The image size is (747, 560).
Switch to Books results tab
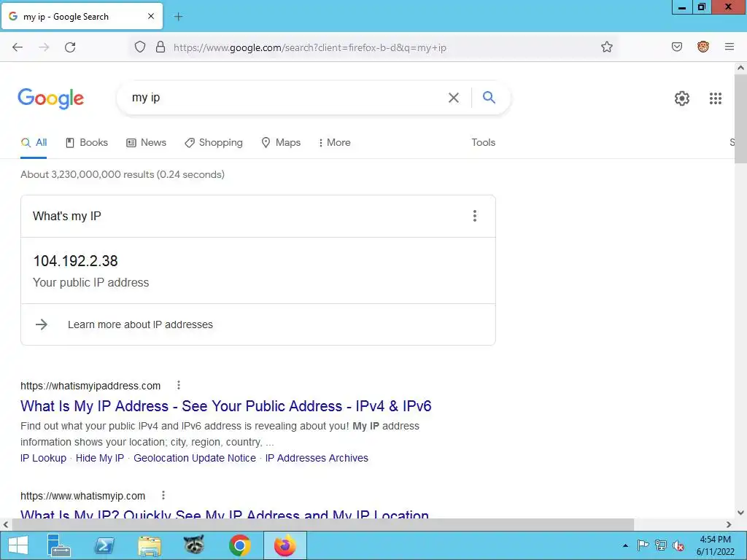87,142
